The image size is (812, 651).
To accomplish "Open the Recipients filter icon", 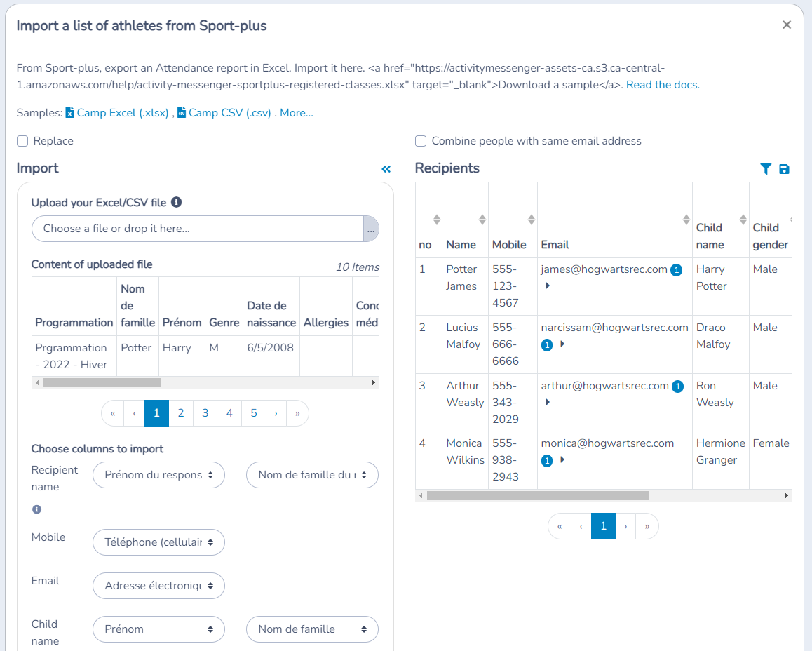I will pyautogui.click(x=766, y=169).
